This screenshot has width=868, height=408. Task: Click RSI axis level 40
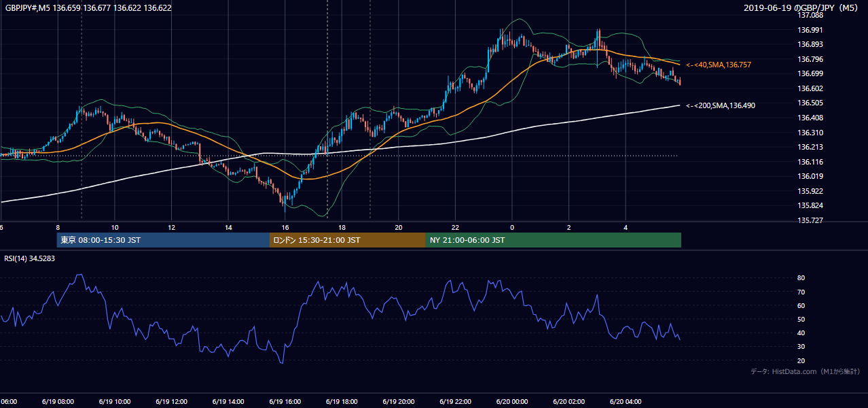[801, 333]
